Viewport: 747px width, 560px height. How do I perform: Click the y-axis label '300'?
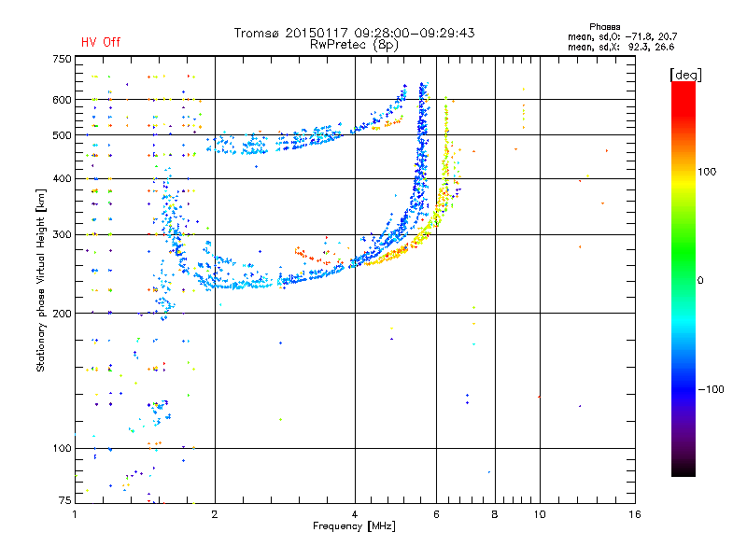pos(63,235)
